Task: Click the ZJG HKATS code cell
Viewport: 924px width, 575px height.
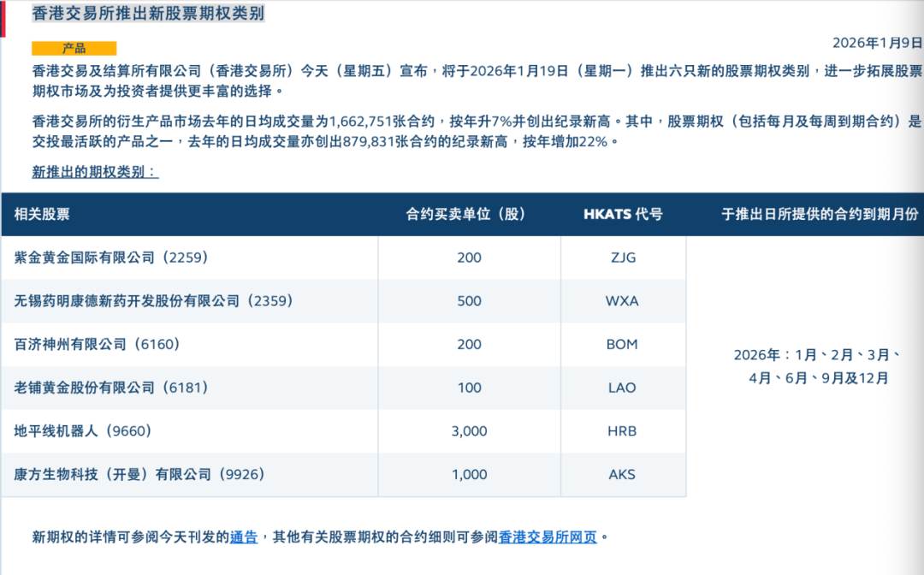Action: (x=622, y=258)
